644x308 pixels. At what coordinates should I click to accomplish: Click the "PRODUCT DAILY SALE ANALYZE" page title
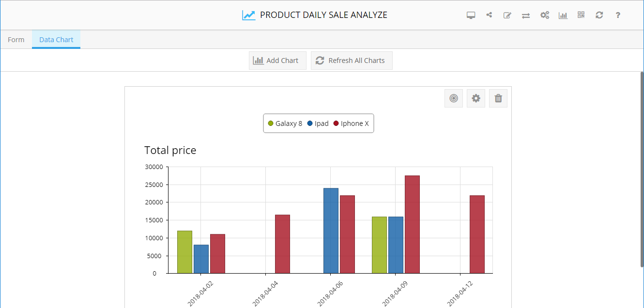click(x=323, y=15)
